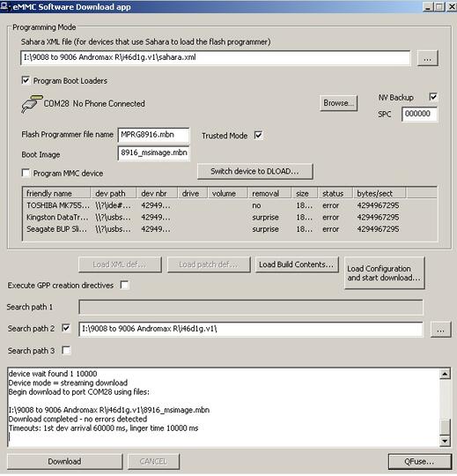The height and width of the screenshot is (476, 457).
Task: Click Load Configuration and start download button
Action: click(384, 273)
